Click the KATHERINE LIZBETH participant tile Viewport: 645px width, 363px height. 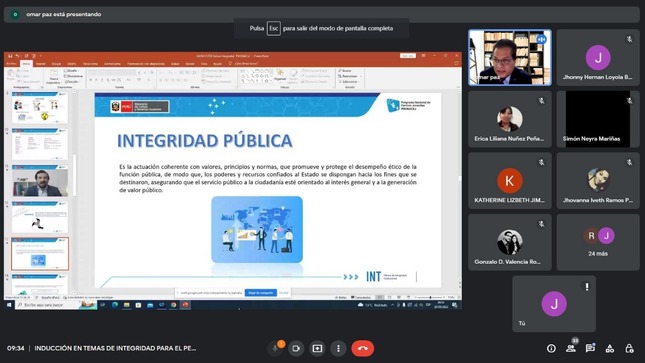[x=510, y=181]
